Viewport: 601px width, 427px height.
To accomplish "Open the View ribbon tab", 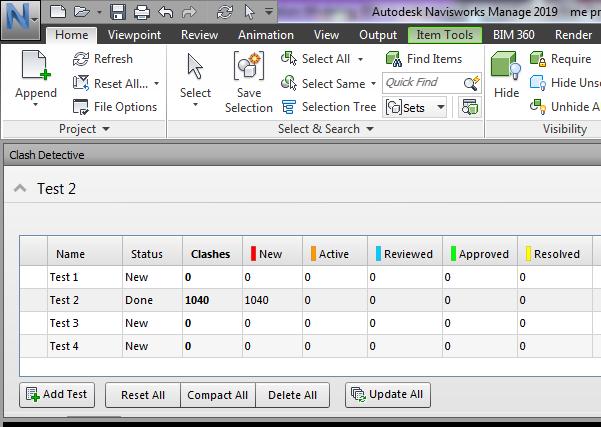I will tap(327, 35).
